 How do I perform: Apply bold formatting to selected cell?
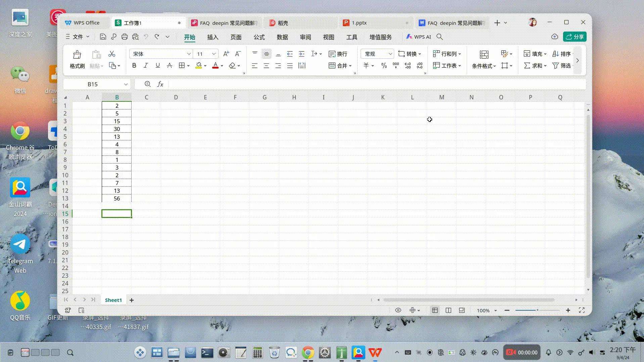(134, 65)
